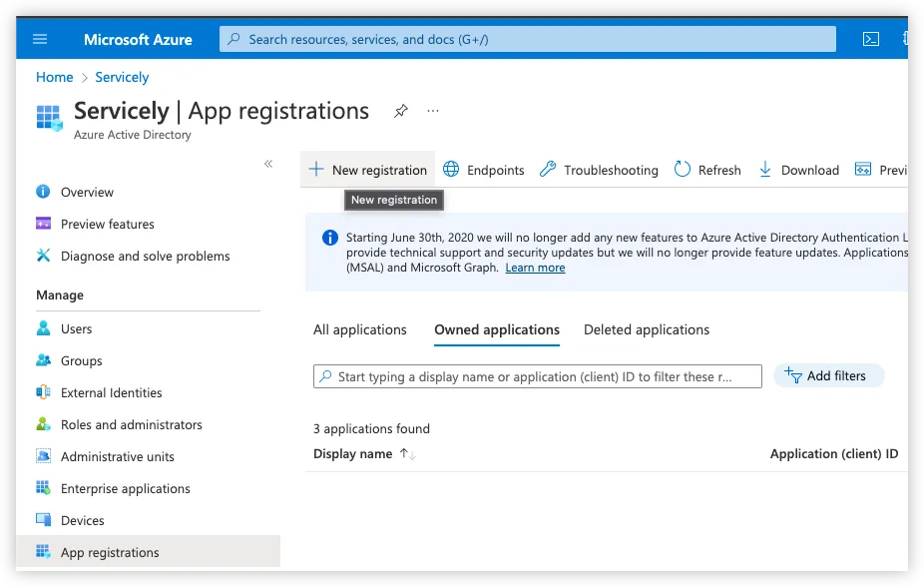924x587 pixels.
Task: Click the Enterprise applications grid icon
Action: [x=43, y=487]
